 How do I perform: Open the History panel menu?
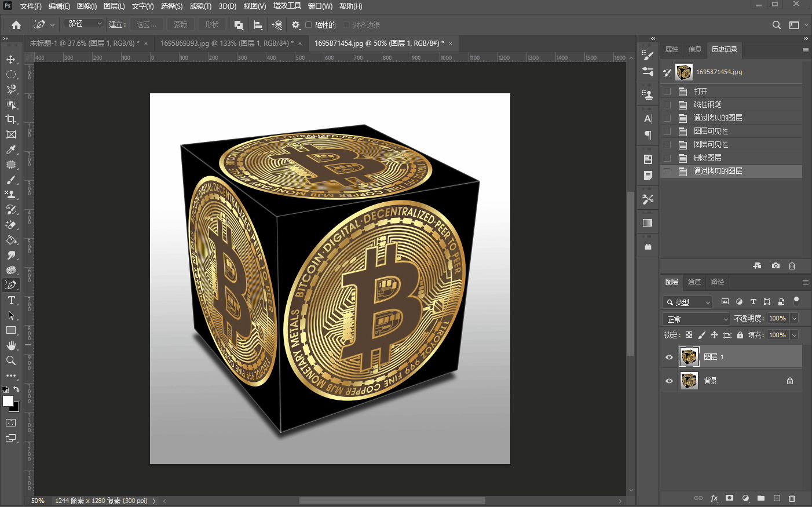coord(805,50)
